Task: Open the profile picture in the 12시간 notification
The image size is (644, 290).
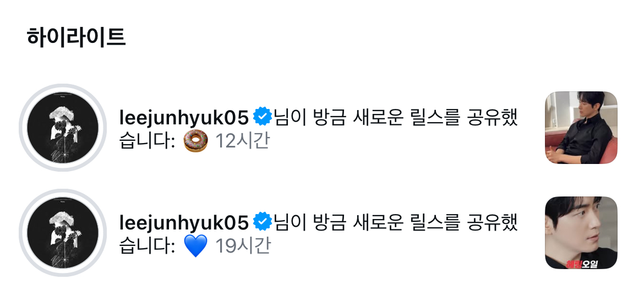Action: click(63, 128)
